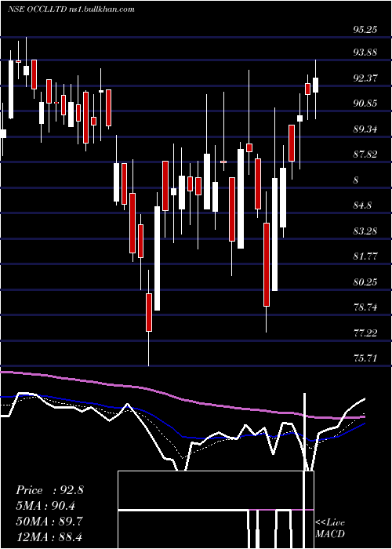Click the <<Live MACD label
This screenshot has height=549, width=392.
[x=330, y=529]
